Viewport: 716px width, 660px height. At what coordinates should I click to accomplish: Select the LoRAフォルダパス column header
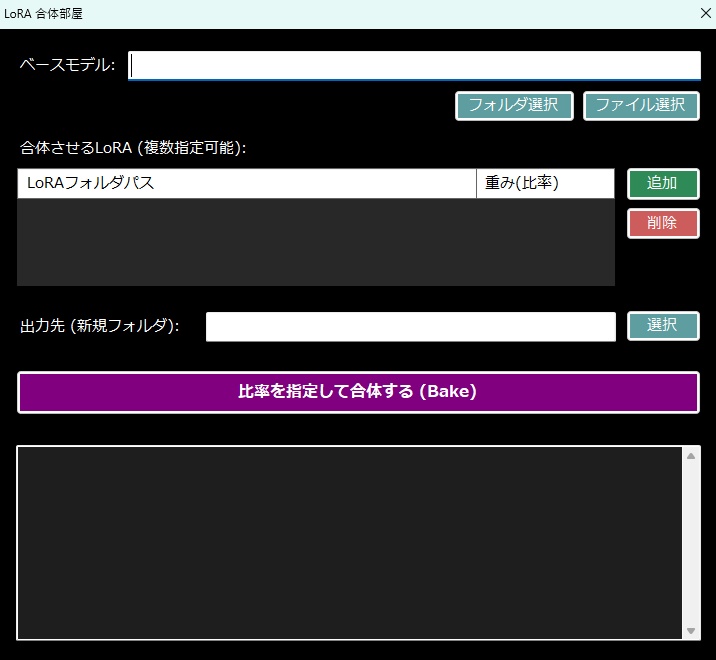(x=247, y=184)
